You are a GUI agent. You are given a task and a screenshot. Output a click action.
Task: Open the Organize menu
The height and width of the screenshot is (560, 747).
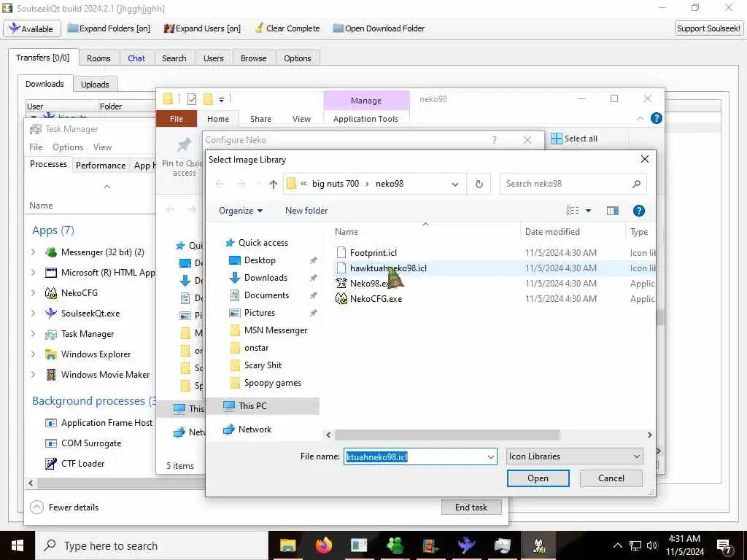(241, 211)
